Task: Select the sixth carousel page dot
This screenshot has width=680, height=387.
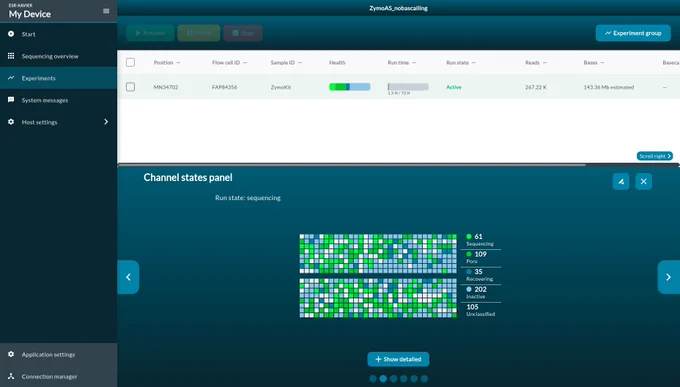Action: [x=424, y=379]
